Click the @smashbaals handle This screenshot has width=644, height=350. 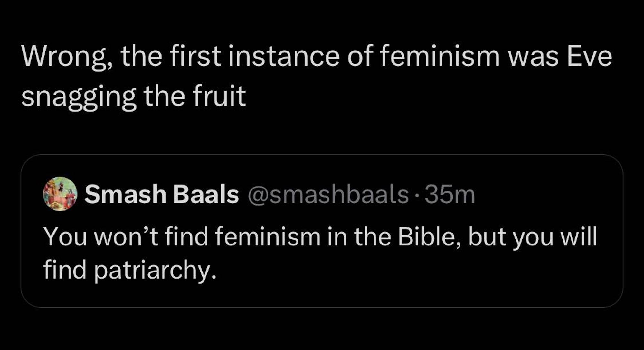[x=328, y=194]
